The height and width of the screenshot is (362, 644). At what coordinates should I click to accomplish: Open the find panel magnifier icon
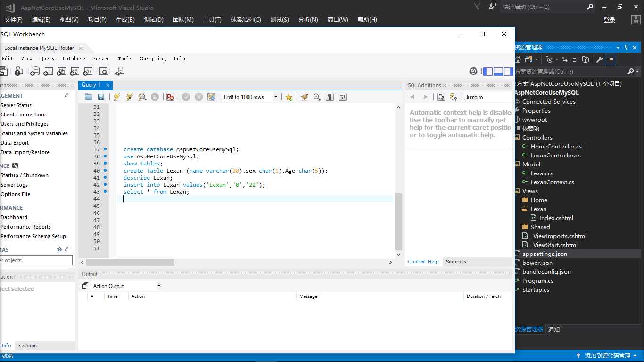(x=317, y=97)
